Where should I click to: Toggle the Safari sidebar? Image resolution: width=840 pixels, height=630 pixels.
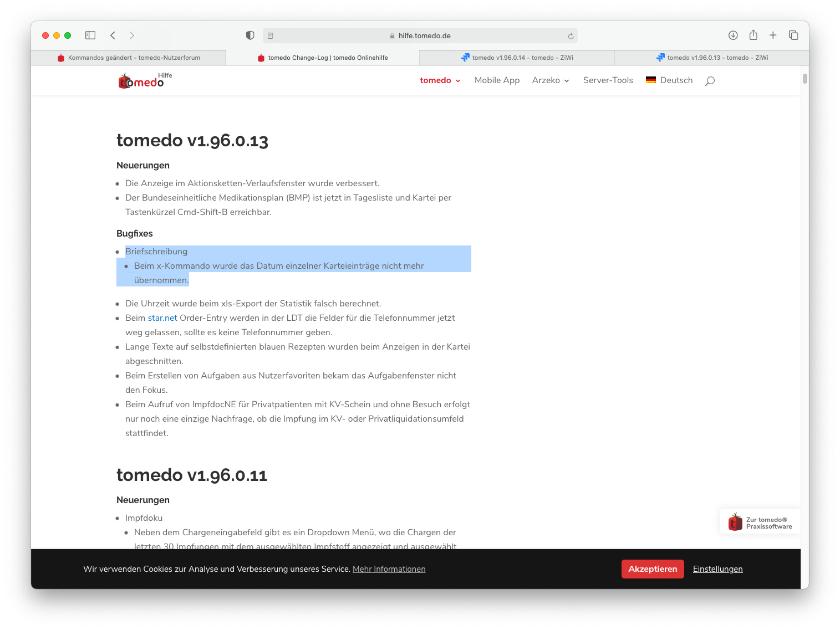coord(90,35)
